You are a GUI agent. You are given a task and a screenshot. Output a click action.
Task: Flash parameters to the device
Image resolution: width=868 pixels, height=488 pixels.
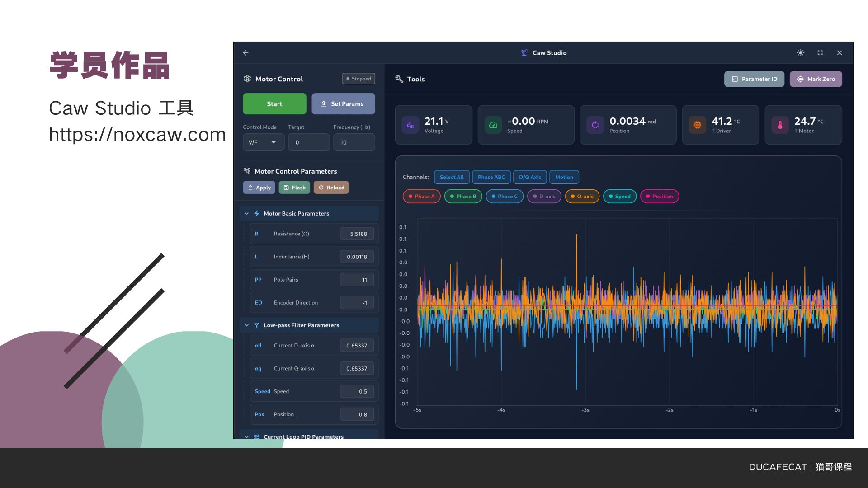294,188
